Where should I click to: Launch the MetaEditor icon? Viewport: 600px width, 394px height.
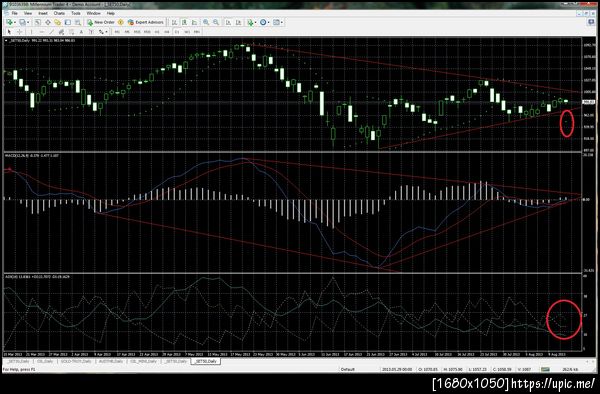tap(121, 22)
